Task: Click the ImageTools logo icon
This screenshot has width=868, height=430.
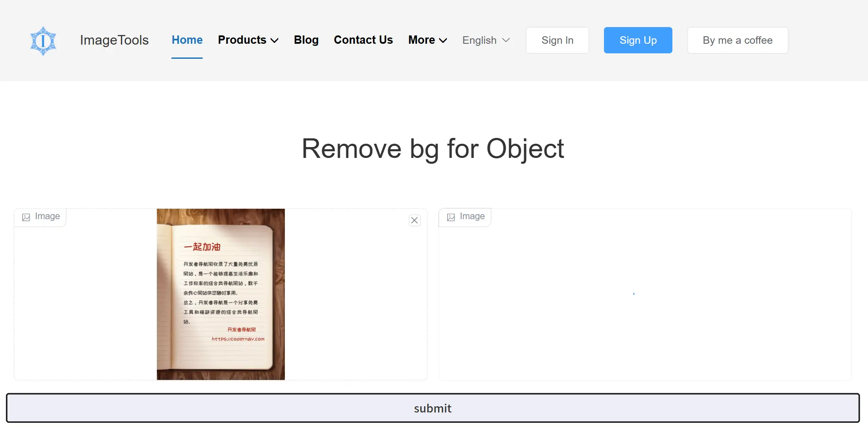Action: coord(43,40)
